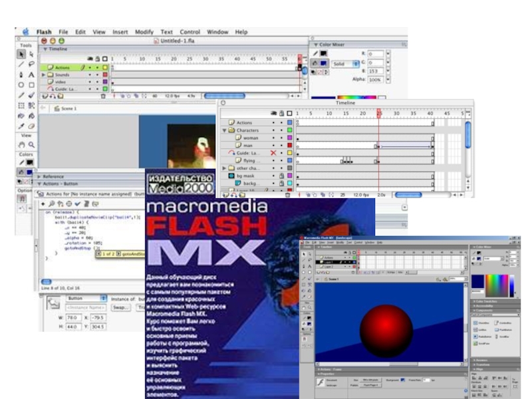The height and width of the screenshot is (399, 532).
Task: Toggle visibility of Guide layer with red X
Action: [x=273, y=153]
